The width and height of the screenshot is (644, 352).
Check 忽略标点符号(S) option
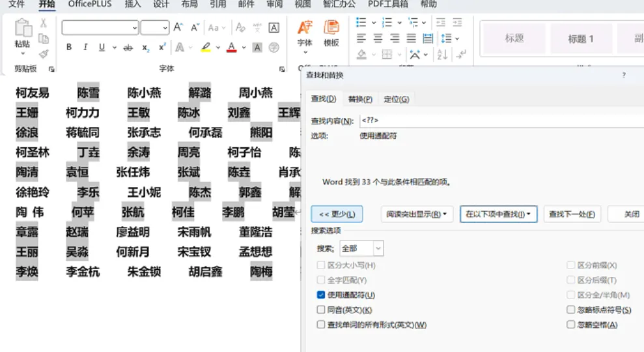point(570,310)
